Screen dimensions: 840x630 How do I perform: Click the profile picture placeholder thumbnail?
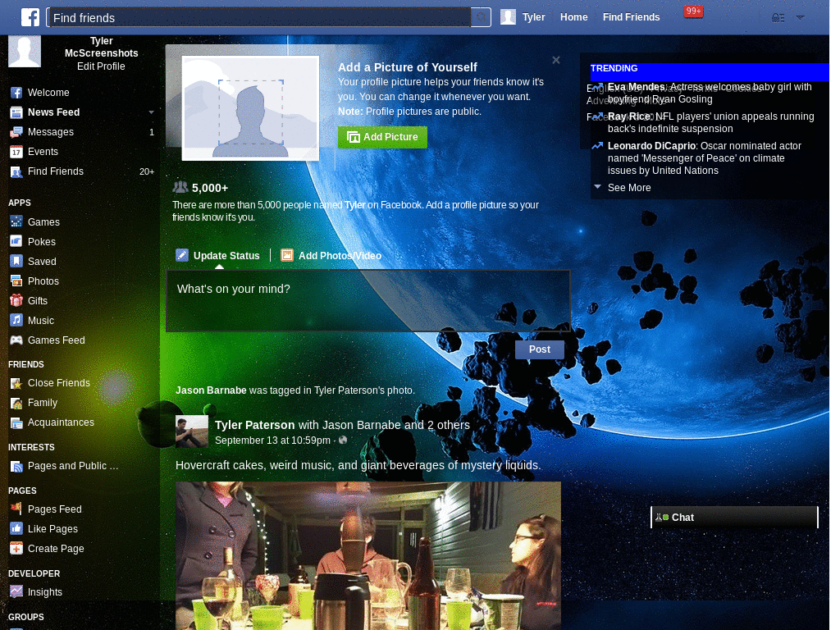(x=250, y=107)
